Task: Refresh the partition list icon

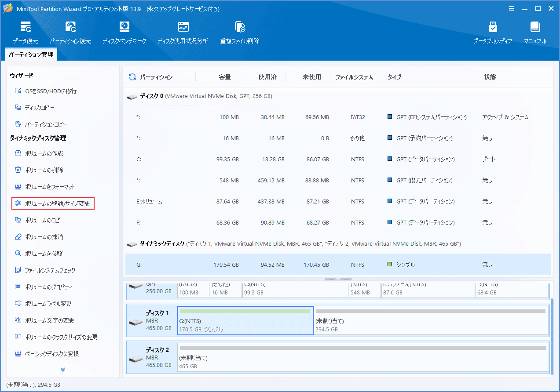Action: [x=132, y=77]
